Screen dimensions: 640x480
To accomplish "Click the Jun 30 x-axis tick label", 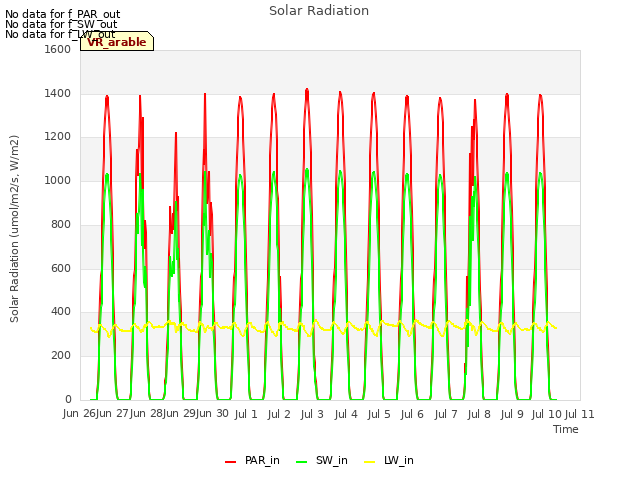I will coord(212,414).
